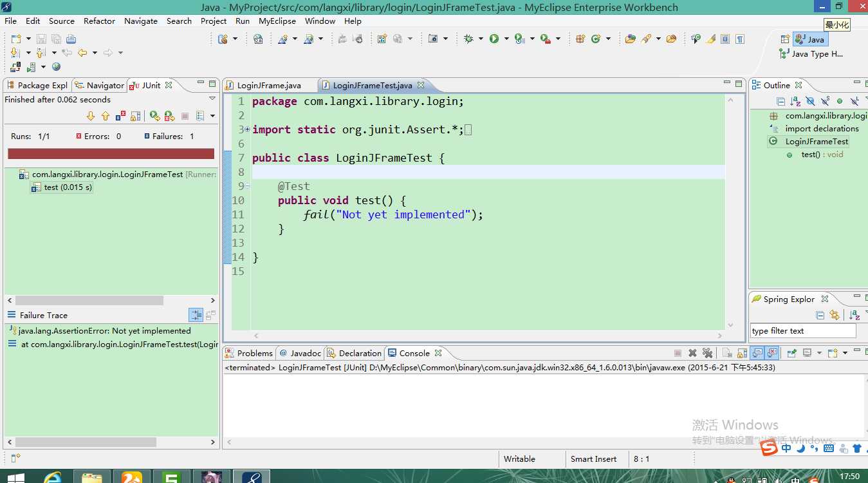Click JUnit Next Failure down arrow
868x483 pixels.
[x=90, y=116]
